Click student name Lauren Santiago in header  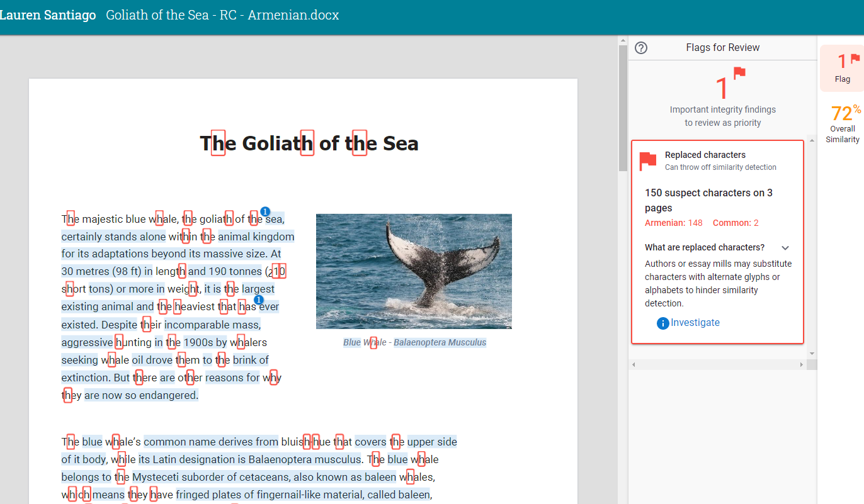[48, 15]
